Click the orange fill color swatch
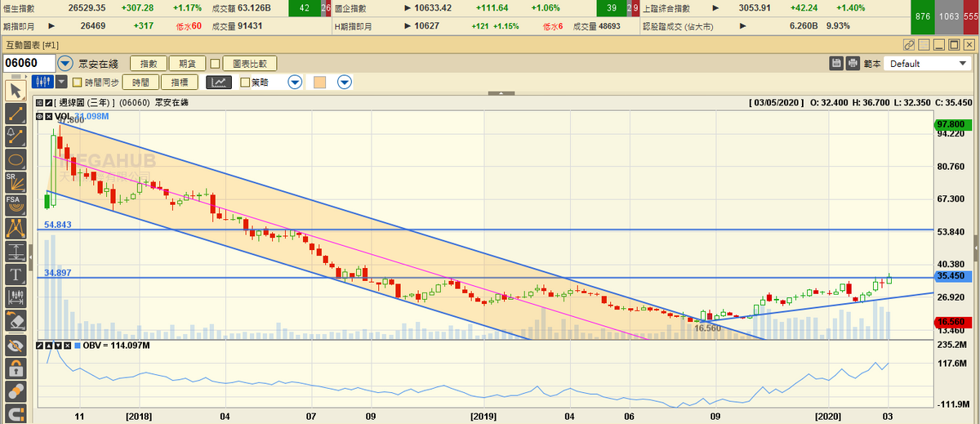This screenshot has width=980, height=424. (x=319, y=82)
